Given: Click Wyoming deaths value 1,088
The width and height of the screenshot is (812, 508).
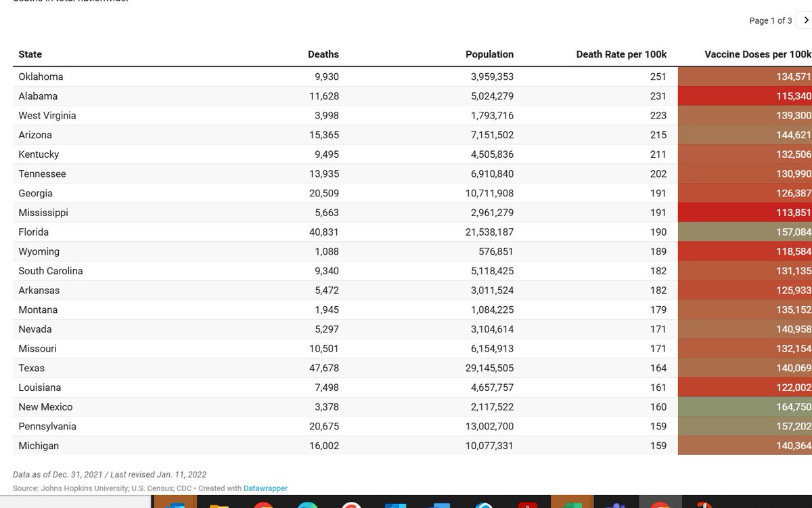Looking at the screenshot, I should (327, 251).
